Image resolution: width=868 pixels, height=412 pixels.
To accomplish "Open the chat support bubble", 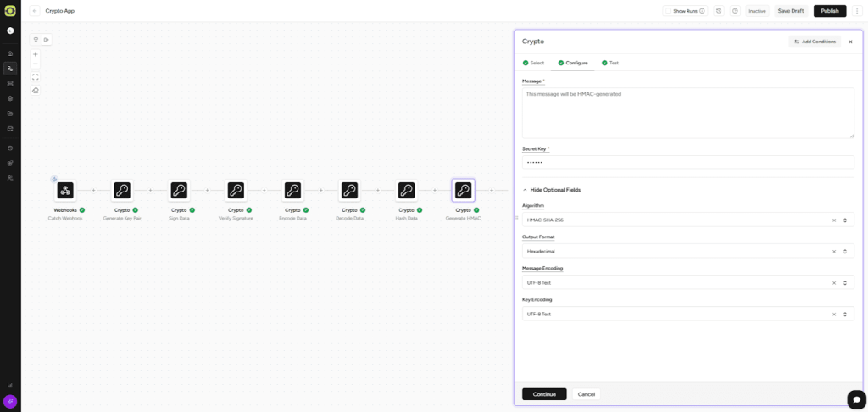I will (x=856, y=399).
